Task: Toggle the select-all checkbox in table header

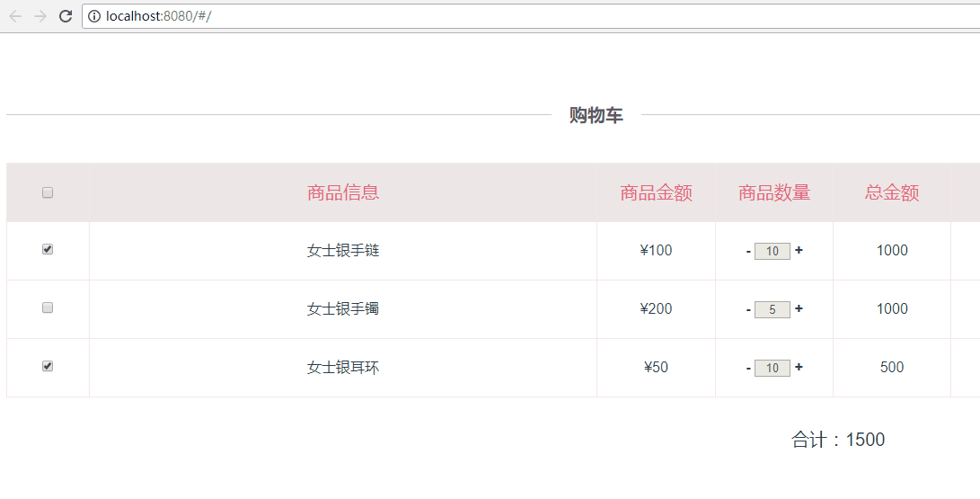Action: [48, 192]
